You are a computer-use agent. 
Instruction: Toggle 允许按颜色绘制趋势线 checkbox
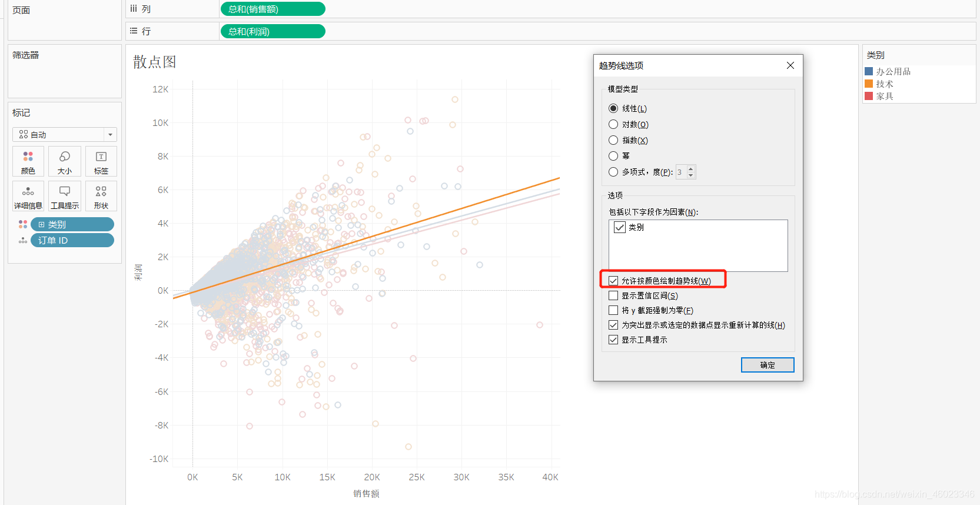coord(613,281)
